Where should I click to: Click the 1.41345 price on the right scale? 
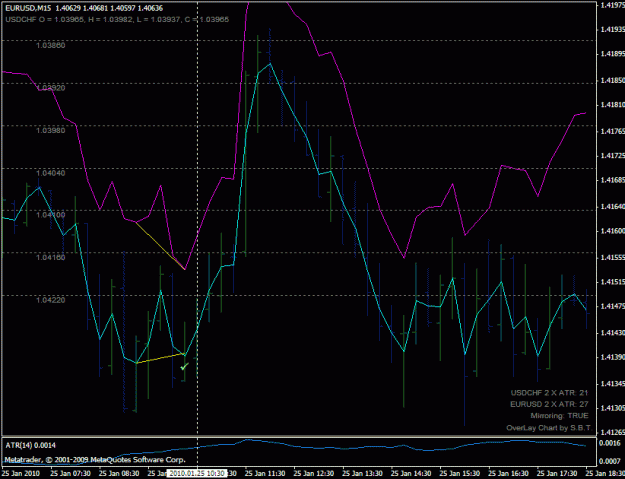(x=612, y=384)
